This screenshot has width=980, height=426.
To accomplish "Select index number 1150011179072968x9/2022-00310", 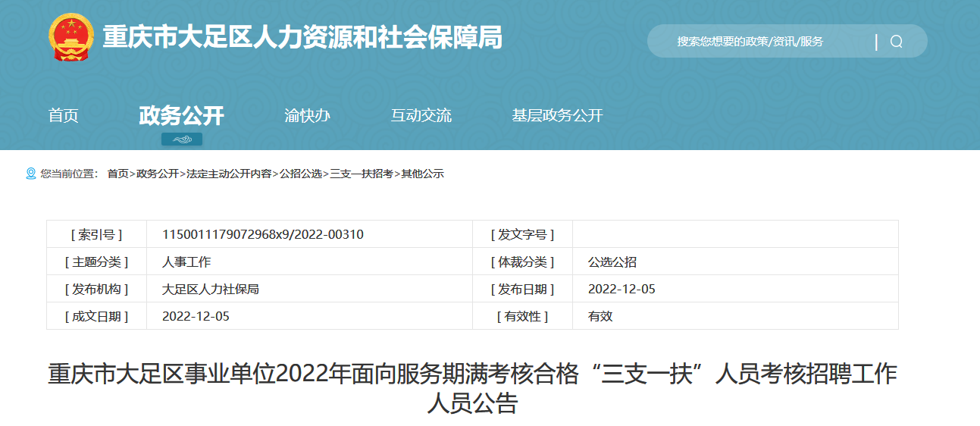I will click(263, 234).
